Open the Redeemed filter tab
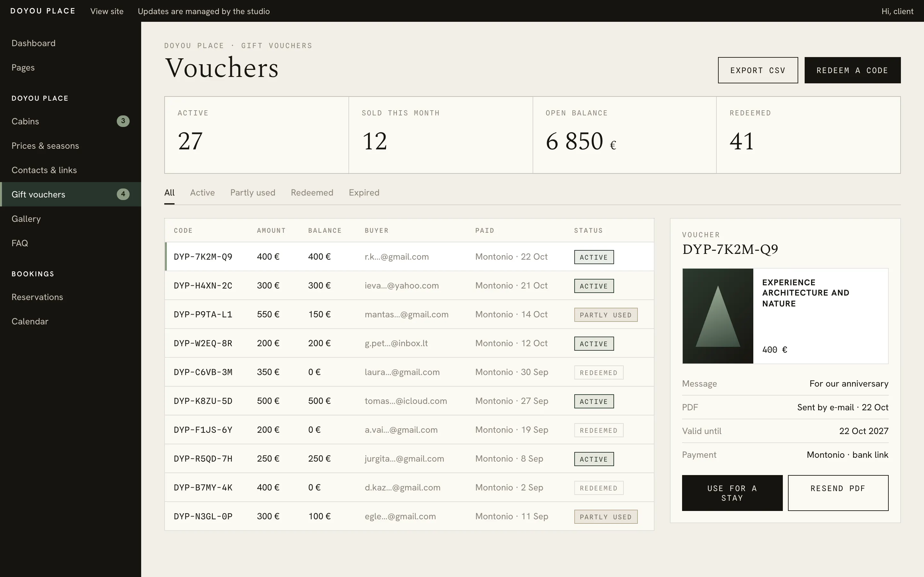Image resolution: width=924 pixels, height=577 pixels. [x=312, y=193]
